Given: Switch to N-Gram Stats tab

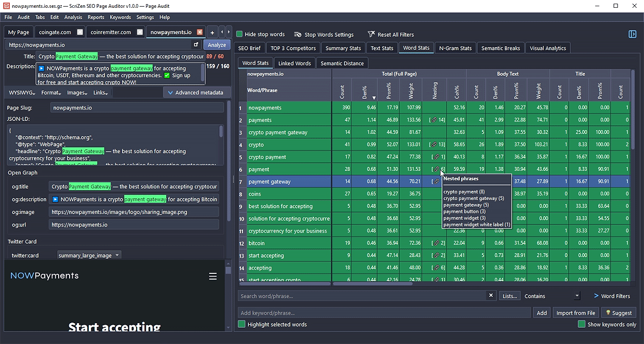Looking at the screenshot, I should (455, 48).
